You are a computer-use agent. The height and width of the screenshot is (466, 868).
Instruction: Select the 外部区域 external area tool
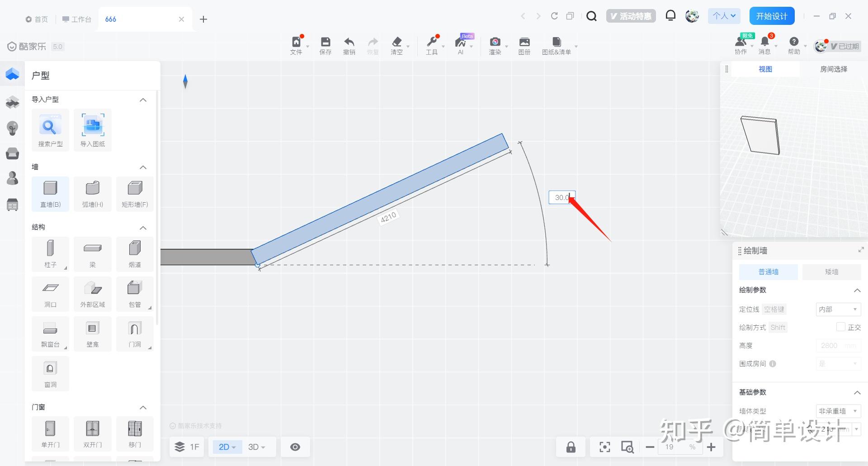click(x=93, y=294)
